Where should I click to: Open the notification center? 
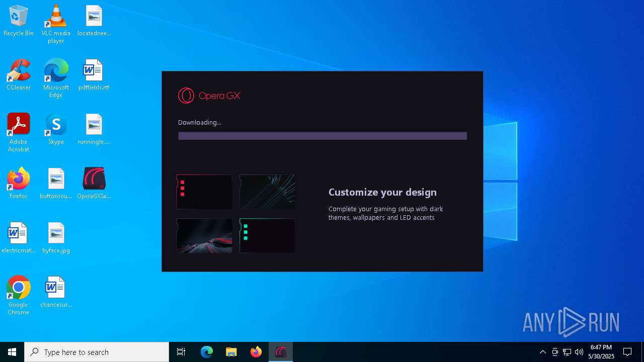click(x=627, y=352)
